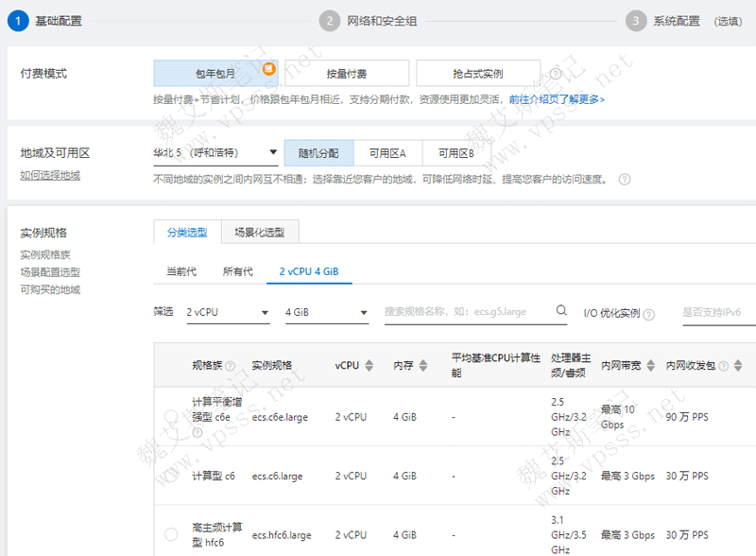Sort by 内存 column arrows

point(422,365)
